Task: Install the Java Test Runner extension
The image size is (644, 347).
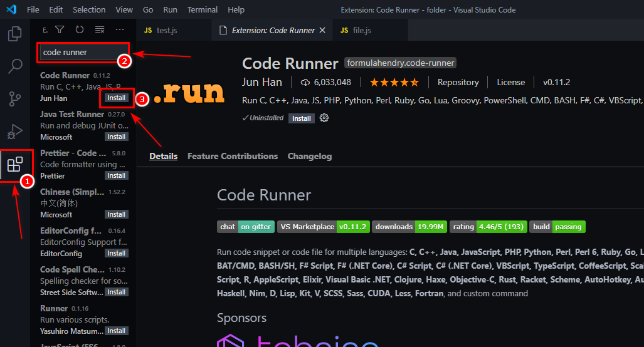Action: click(116, 137)
